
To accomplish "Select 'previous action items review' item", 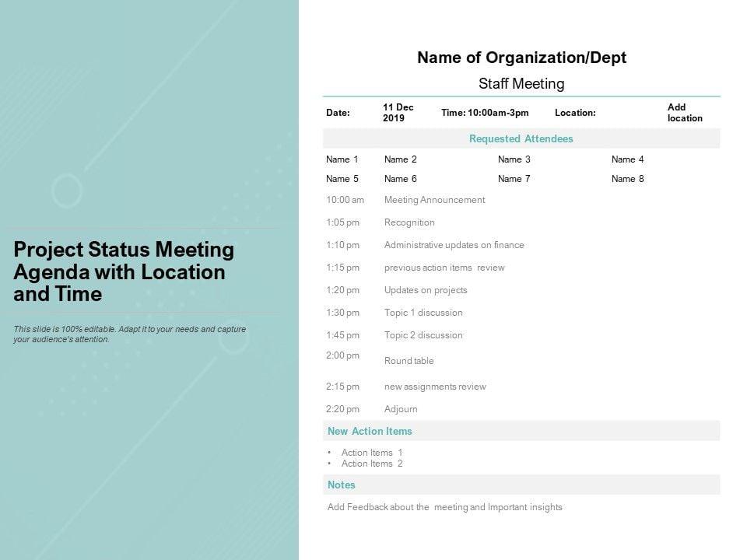I will (444, 268).
